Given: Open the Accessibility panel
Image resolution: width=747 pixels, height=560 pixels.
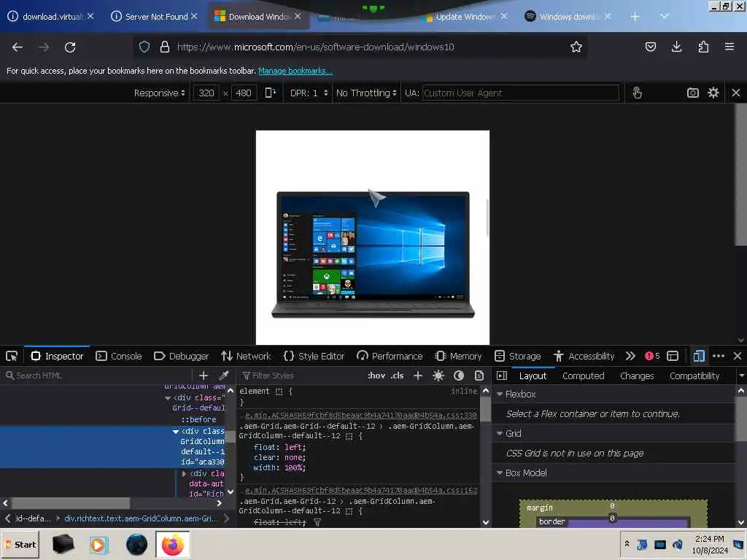Looking at the screenshot, I should pos(584,356).
